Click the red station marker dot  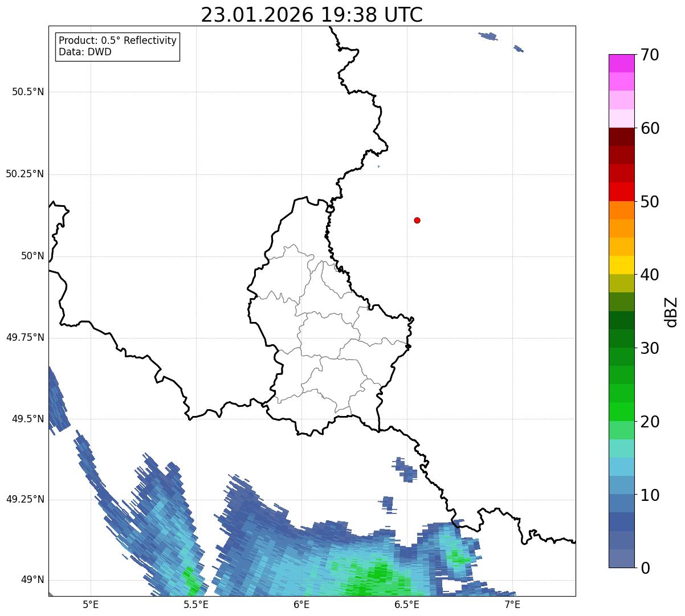(x=417, y=220)
